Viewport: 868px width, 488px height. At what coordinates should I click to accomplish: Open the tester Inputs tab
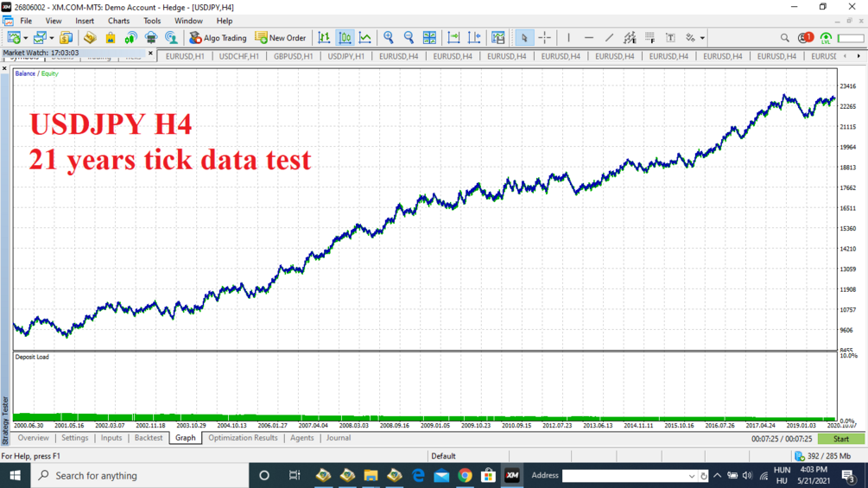tap(111, 438)
